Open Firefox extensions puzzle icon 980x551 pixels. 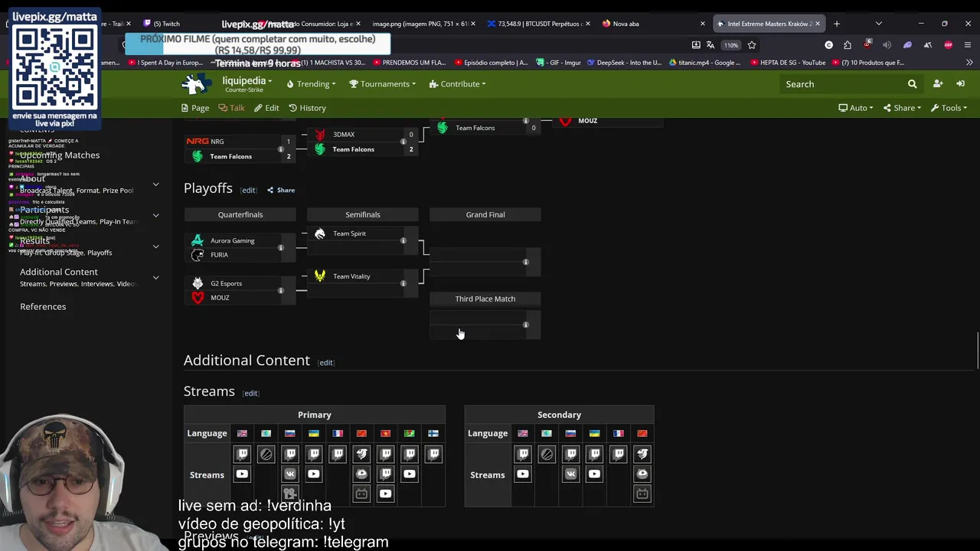pyautogui.click(x=848, y=45)
